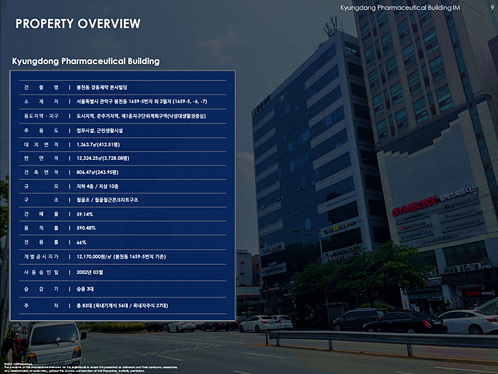Select the 지하 4층 / 지상 10층 floors value
Image resolution: width=498 pixels, height=374 pixels.
pyautogui.click(x=97, y=186)
